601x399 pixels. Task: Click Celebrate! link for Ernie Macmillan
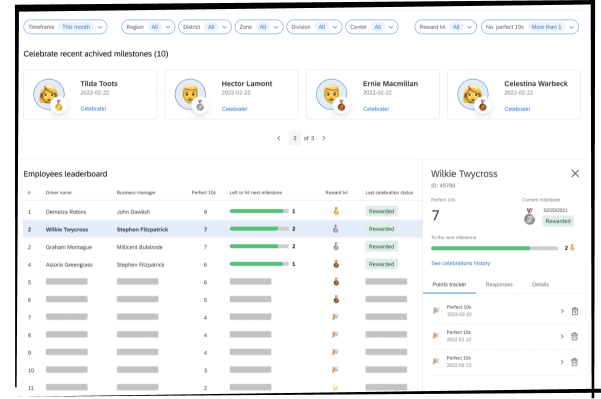(x=376, y=109)
